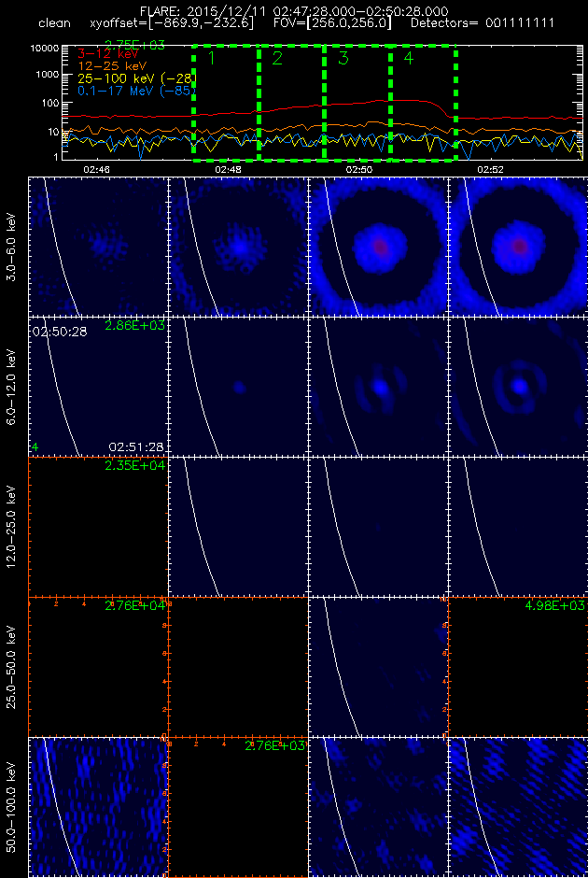Open the third image in the 25.0-50.0 keV row

click(378, 666)
